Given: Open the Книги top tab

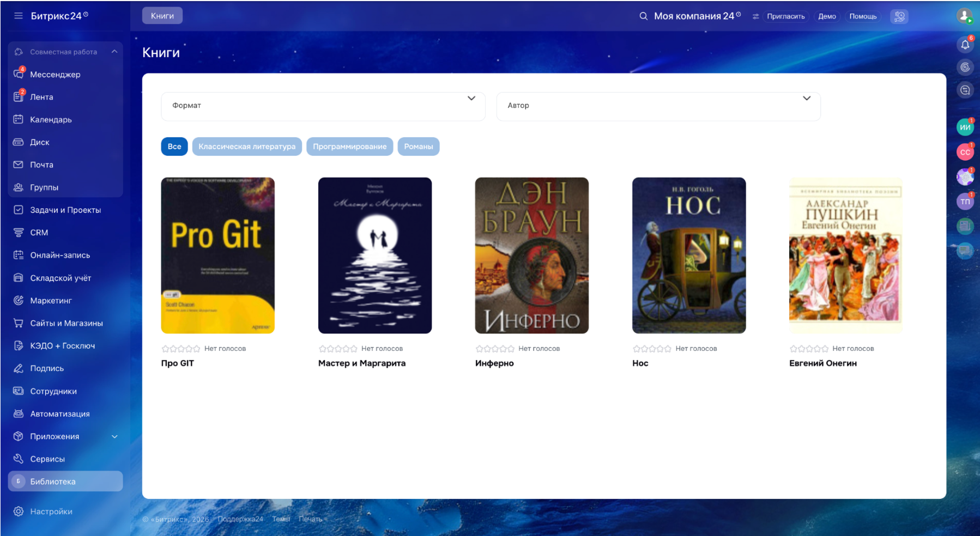Looking at the screenshot, I should pyautogui.click(x=162, y=16).
